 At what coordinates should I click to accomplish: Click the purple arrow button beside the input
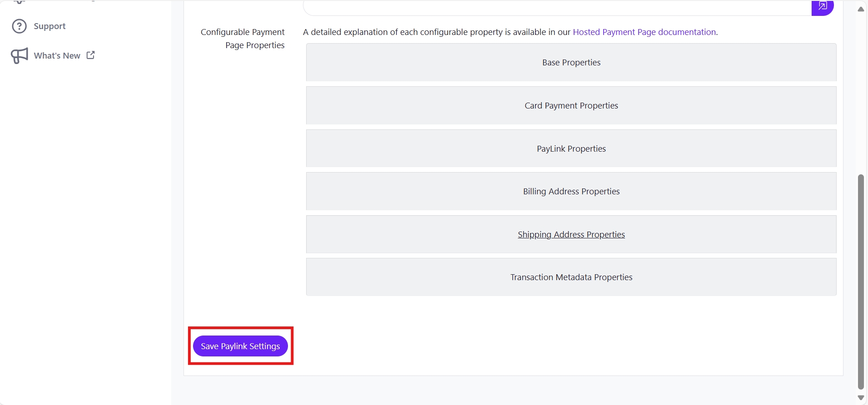coord(822,7)
